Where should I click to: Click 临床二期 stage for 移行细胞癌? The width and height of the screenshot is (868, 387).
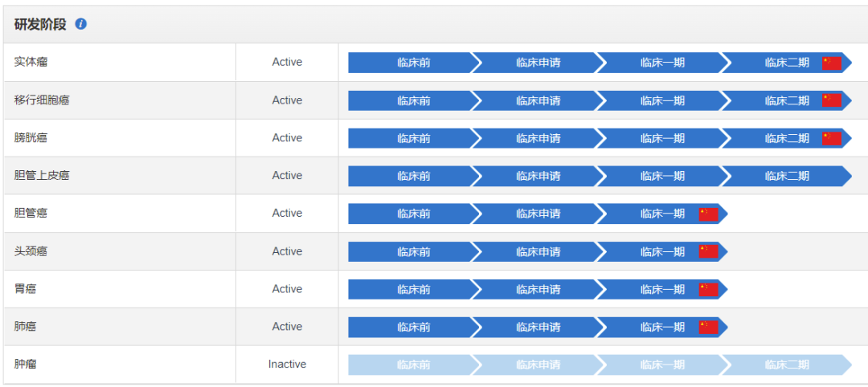coord(787,100)
